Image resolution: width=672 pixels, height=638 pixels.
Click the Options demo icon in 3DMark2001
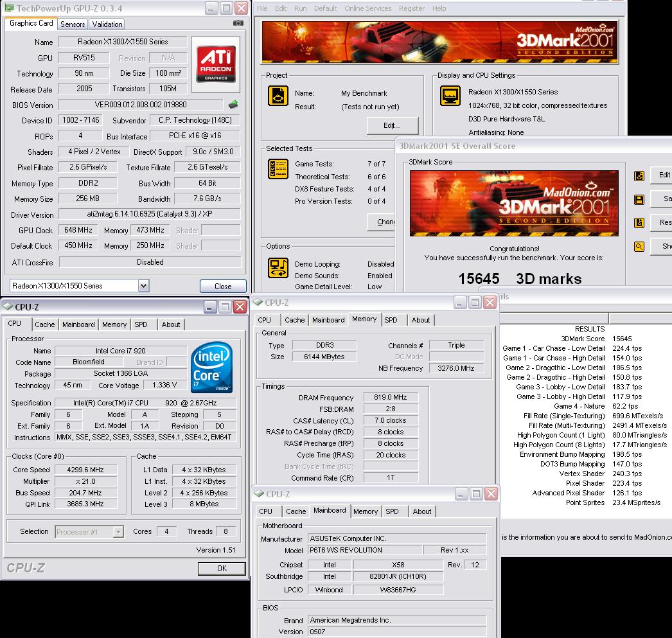[x=278, y=268]
